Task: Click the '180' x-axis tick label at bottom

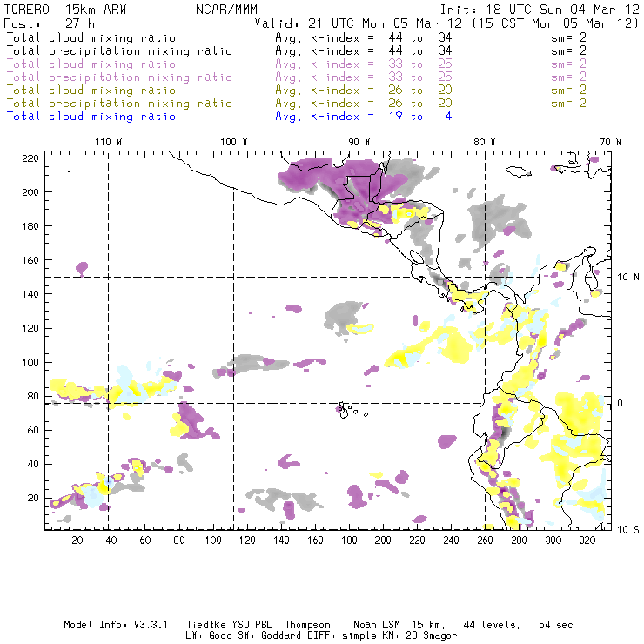Action: (349, 540)
